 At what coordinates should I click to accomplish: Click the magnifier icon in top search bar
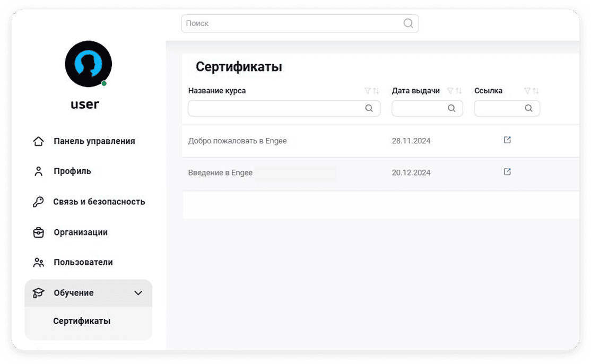coord(408,23)
